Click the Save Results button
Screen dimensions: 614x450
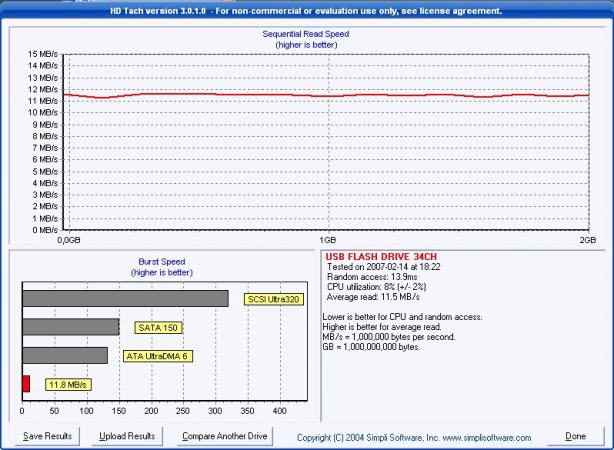[47, 436]
